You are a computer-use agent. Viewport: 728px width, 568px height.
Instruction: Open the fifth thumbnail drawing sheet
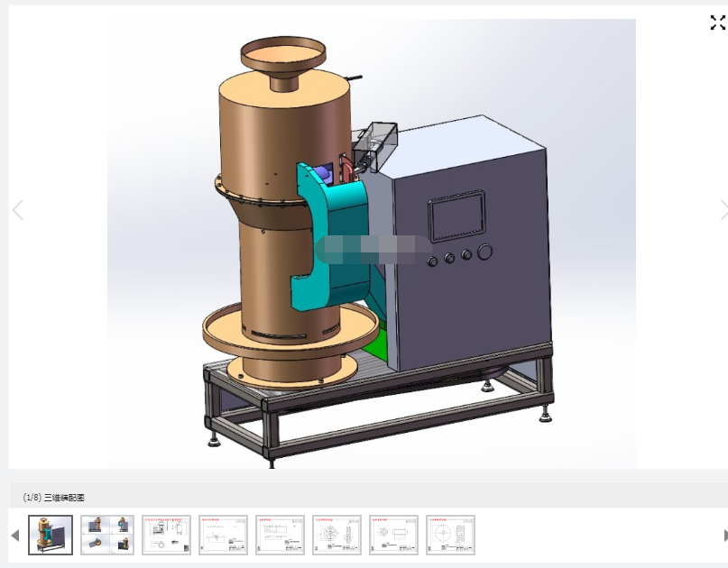pos(280,535)
